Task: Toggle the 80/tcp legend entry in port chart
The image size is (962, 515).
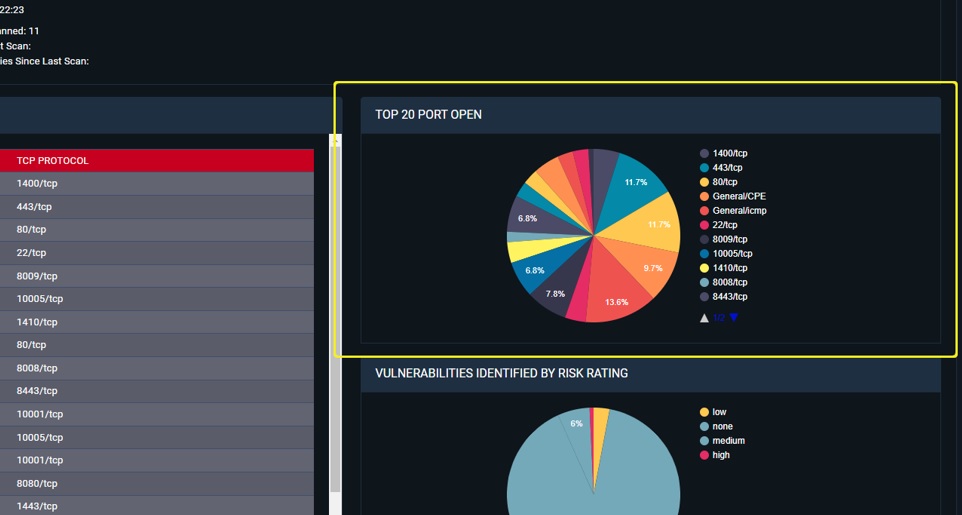Action: [x=719, y=182]
